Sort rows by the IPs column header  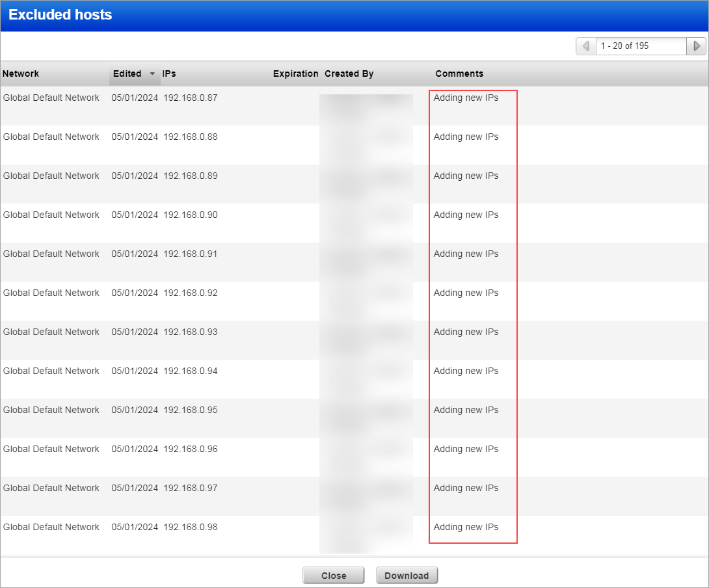tap(169, 73)
